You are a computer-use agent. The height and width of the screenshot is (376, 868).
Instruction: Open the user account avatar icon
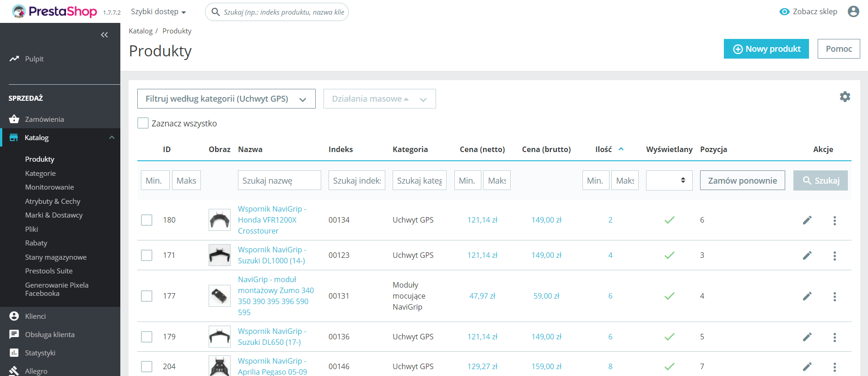(x=853, y=11)
